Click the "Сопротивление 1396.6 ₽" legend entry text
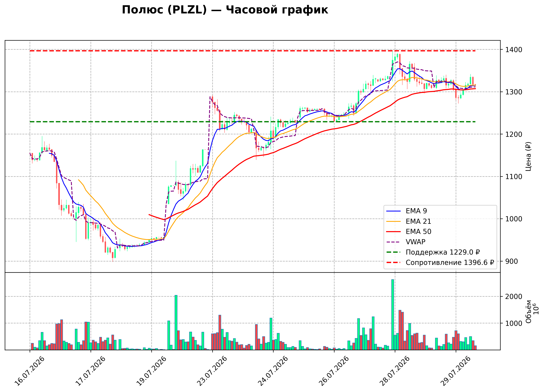 pyautogui.click(x=450, y=263)
